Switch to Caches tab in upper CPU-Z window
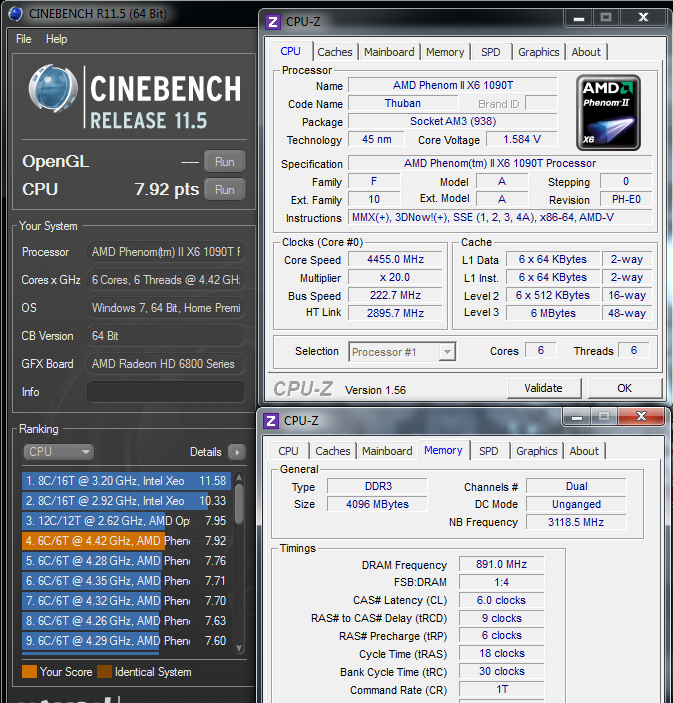Screen dimensions: 673x703 [335, 52]
